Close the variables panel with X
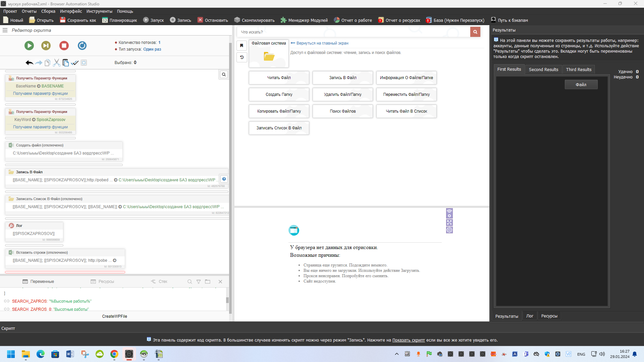The height and width of the screenshot is (362, 644). click(220, 282)
